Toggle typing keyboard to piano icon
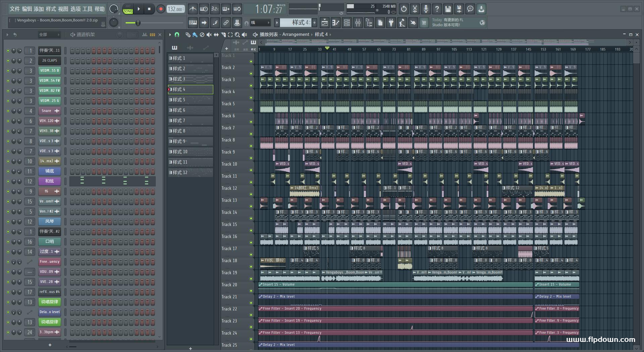Viewport: 644px width, 352px height. coord(193,23)
